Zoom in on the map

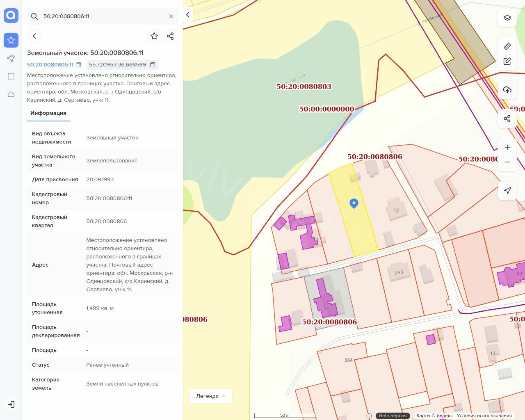point(507,147)
